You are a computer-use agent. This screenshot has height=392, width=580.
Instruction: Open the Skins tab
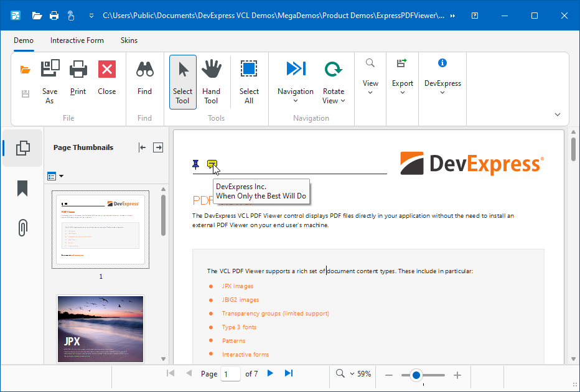click(x=129, y=40)
